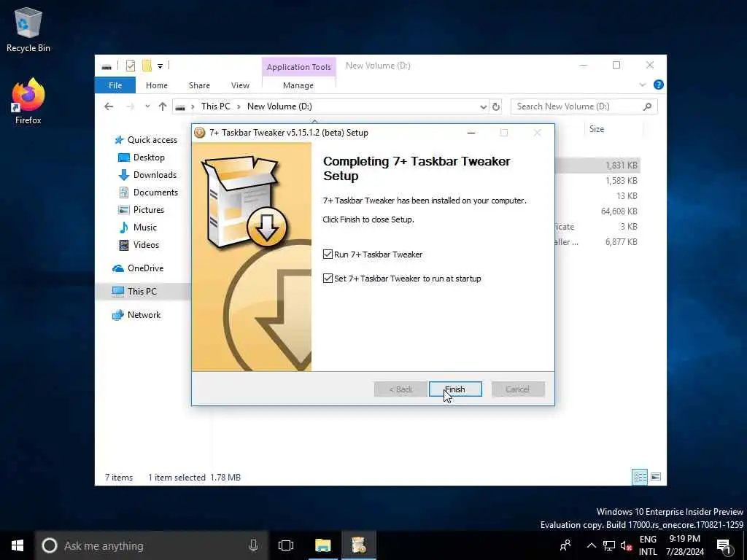Minimize the 7+ Taskbar Tweaker Setup dialog
The height and width of the screenshot is (560, 747).
click(471, 133)
